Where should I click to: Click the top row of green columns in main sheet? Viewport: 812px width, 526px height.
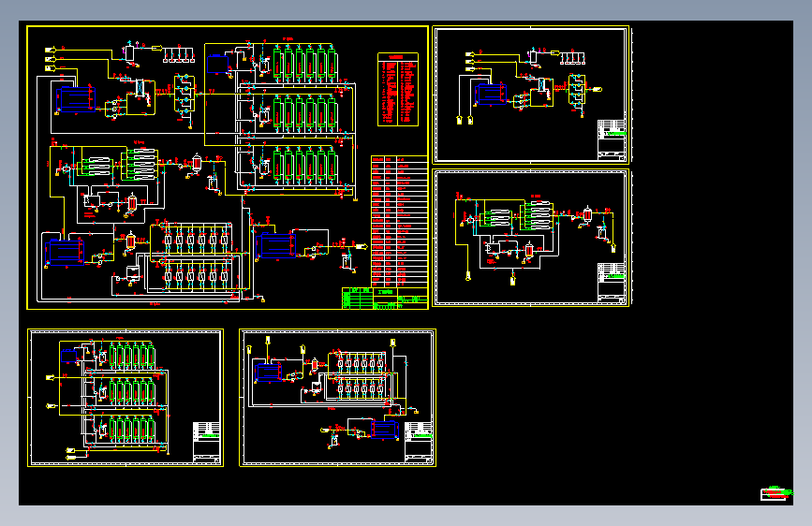pyautogui.click(x=305, y=63)
